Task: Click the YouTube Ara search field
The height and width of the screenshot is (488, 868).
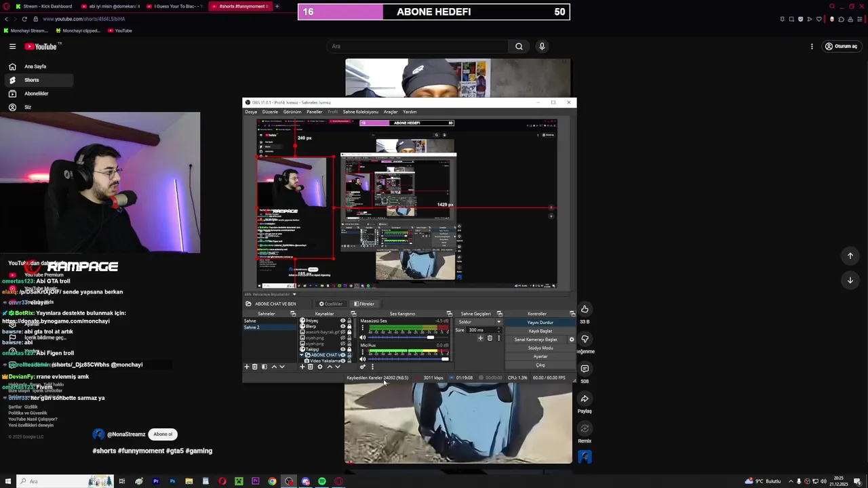Action: tap(416, 46)
